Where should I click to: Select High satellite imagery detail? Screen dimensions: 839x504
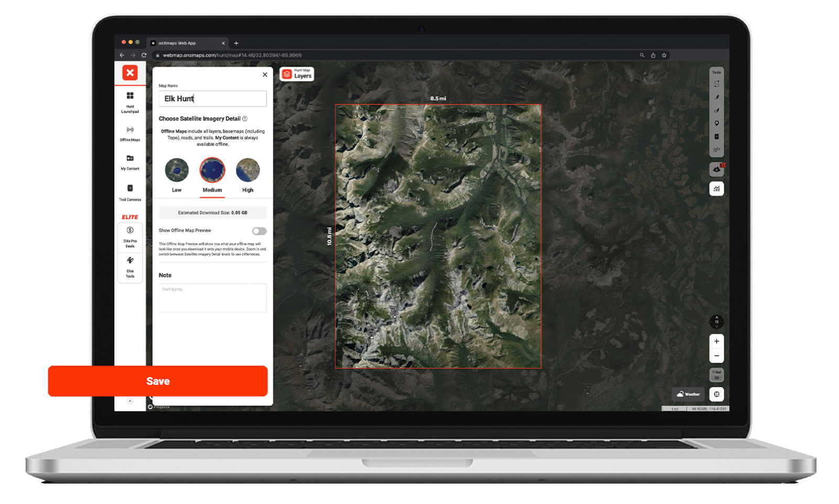click(248, 169)
